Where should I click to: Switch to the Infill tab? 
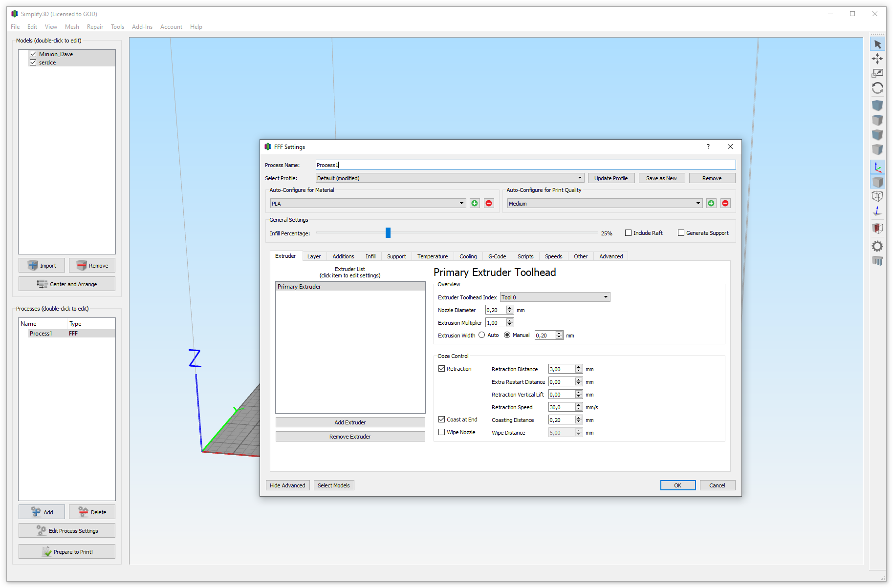(370, 256)
